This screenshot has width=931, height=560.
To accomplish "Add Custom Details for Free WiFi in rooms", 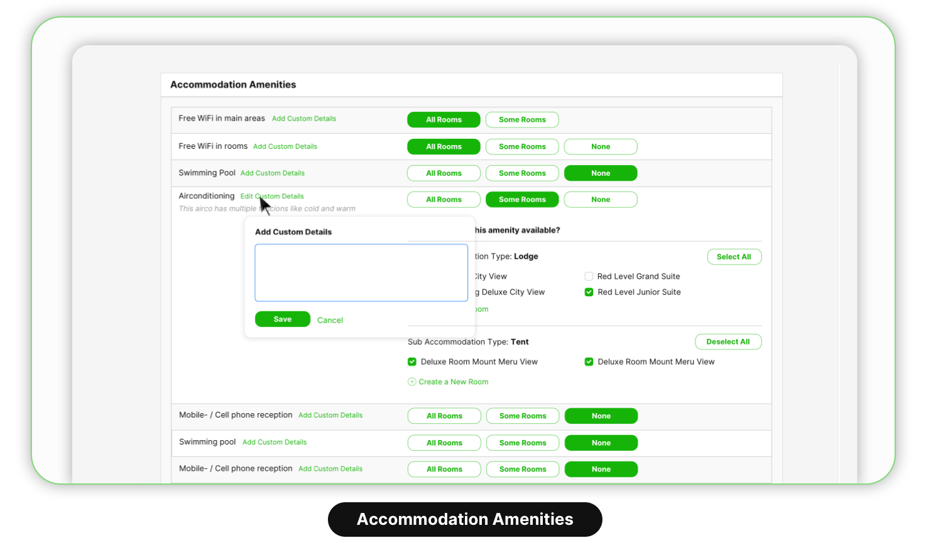I will click(x=285, y=147).
